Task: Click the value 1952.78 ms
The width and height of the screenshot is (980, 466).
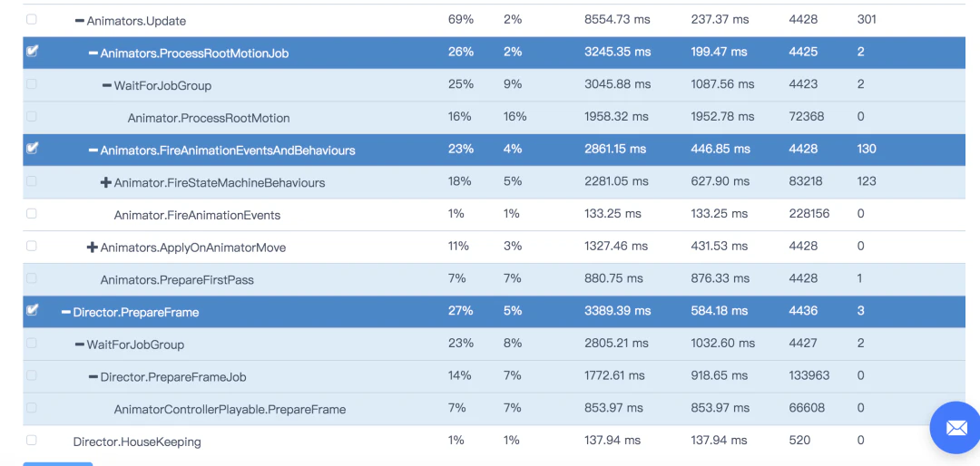Action: point(722,117)
